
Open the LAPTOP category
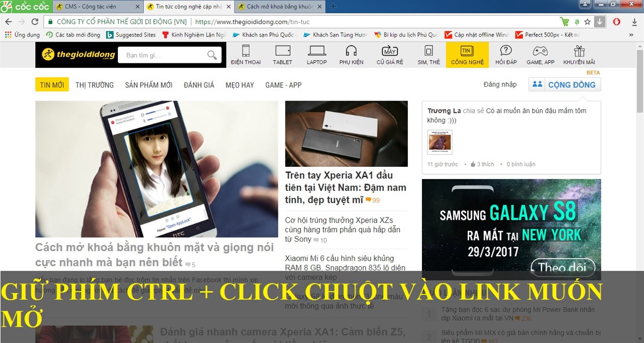[x=317, y=55]
